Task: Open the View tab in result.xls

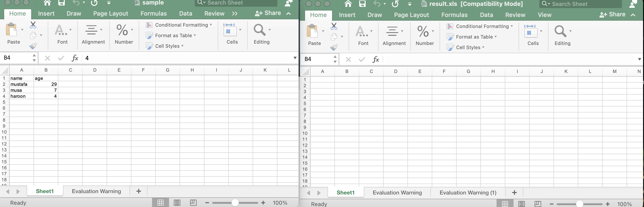Action: [545, 15]
